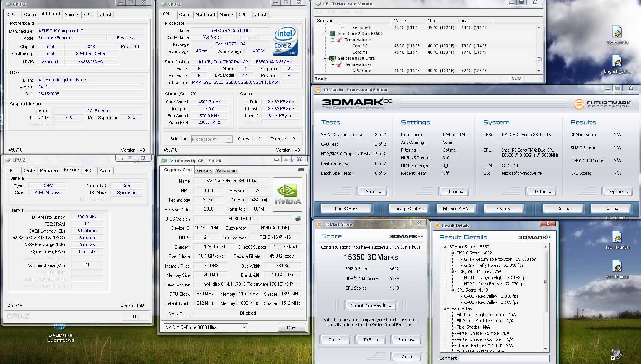641x364 pixels.
Task: Collapse Temperatures under GeForce 8800 Ultra
Action: coord(332,64)
